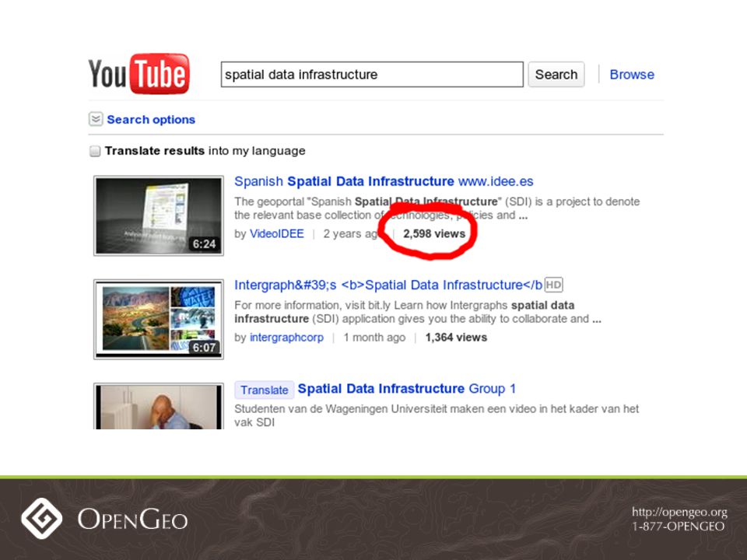Expand Search options via the chevron icon

click(x=96, y=119)
